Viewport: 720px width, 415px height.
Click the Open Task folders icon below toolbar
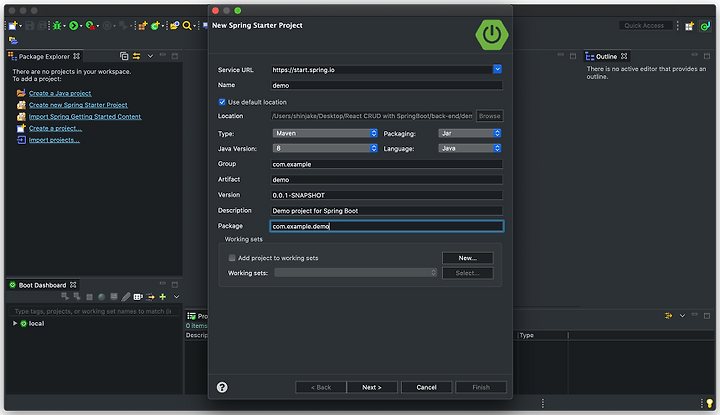[13, 41]
